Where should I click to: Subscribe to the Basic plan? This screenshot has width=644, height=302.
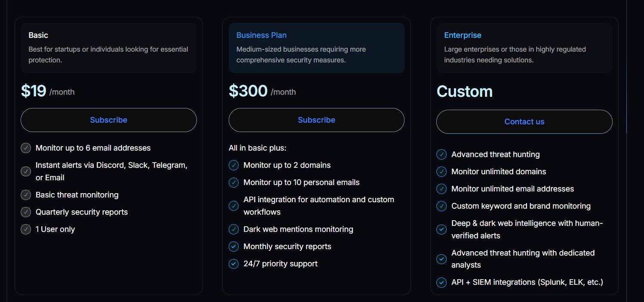coord(108,120)
